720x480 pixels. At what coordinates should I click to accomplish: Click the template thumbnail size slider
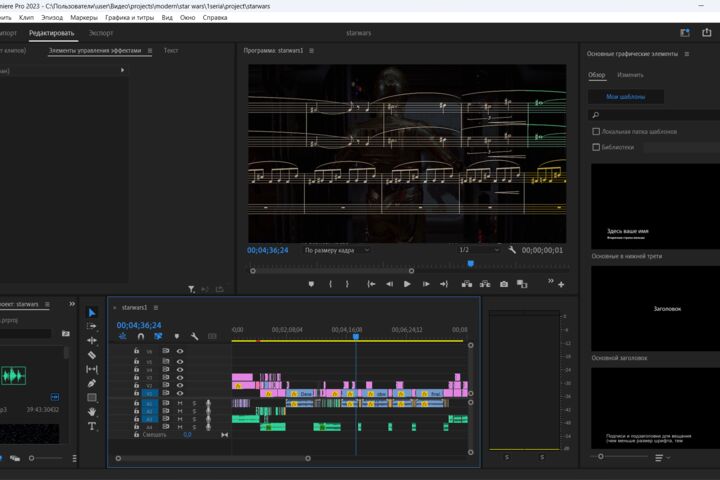(x=620, y=457)
